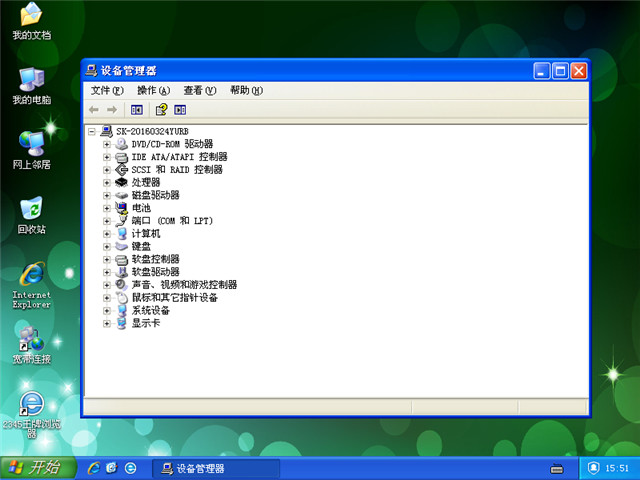640x480 pixels.
Task: Expand the 系统设备 node
Action: pos(107,311)
